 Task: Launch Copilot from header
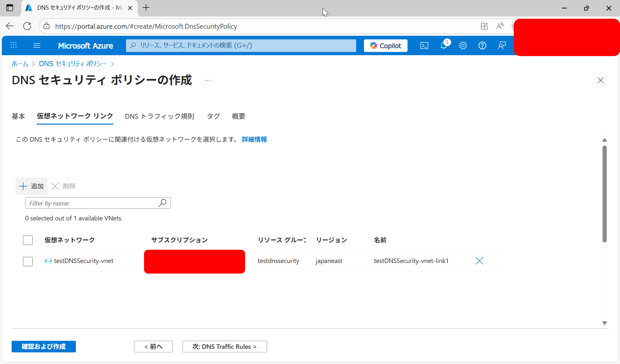(386, 45)
